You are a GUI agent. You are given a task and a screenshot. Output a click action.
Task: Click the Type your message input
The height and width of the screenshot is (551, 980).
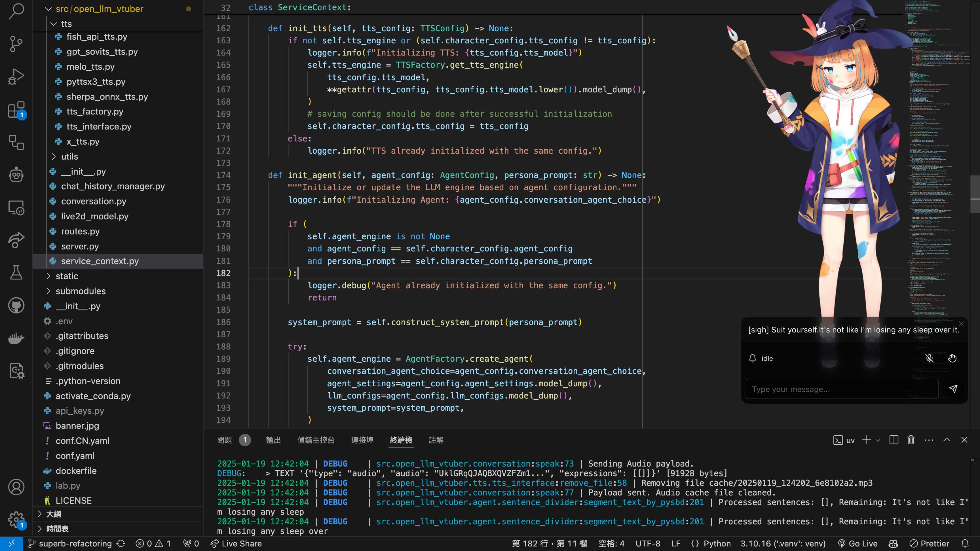click(x=842, y=389)
